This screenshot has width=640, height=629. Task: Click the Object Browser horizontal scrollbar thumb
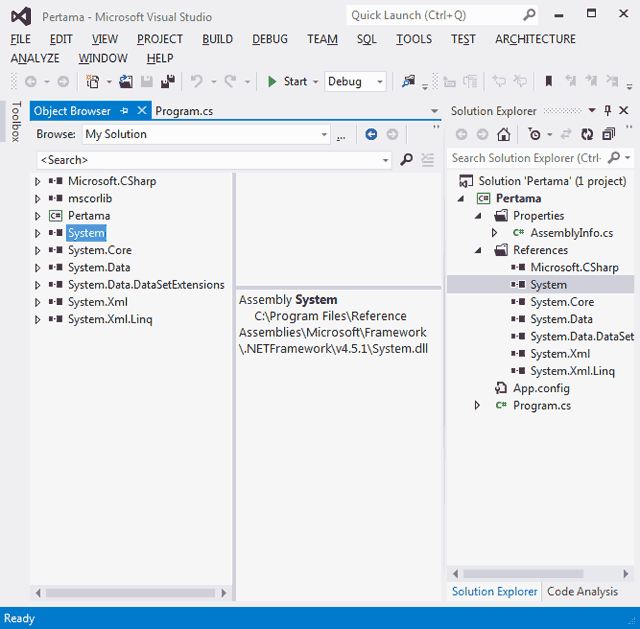point(130,593)
